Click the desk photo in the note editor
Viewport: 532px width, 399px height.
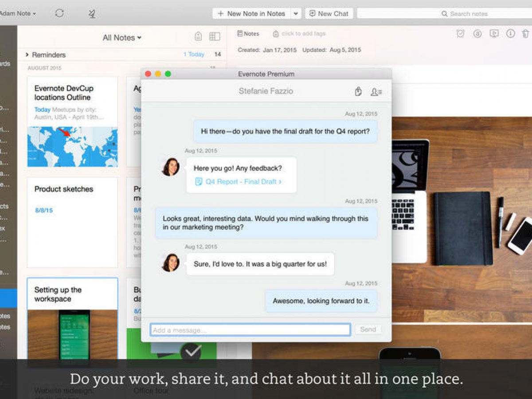click(462, 220)
